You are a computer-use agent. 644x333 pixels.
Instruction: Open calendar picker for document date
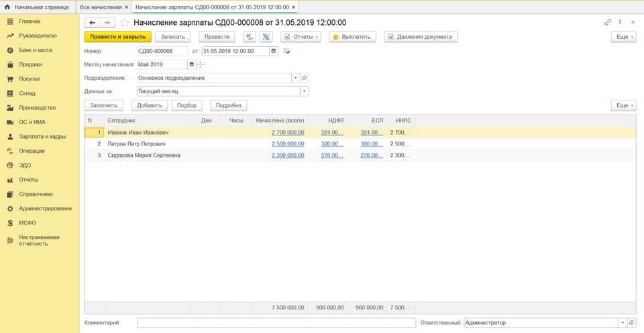pos(274,51)
